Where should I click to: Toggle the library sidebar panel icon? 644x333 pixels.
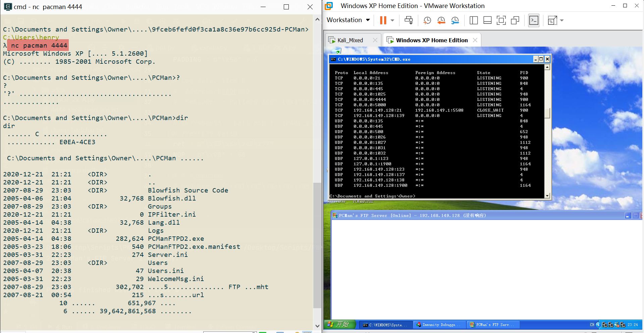(x=474, y=20)
